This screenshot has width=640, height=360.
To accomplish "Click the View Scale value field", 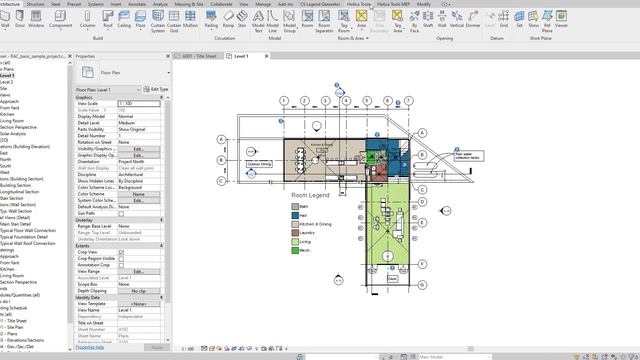I will point(139,104).
